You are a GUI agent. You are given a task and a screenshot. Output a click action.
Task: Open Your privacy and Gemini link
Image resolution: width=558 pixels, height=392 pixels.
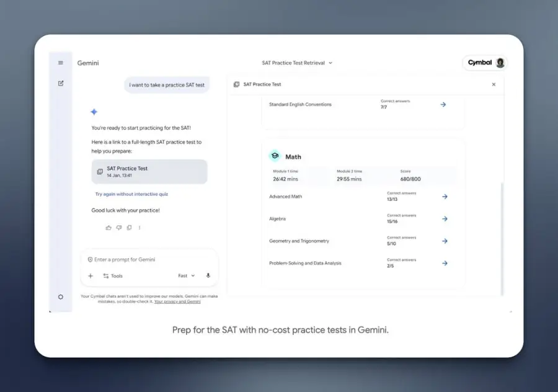click(x=177, y=301)
